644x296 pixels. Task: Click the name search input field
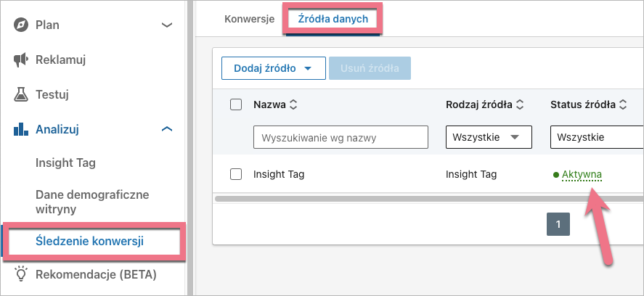pos(341,137)
